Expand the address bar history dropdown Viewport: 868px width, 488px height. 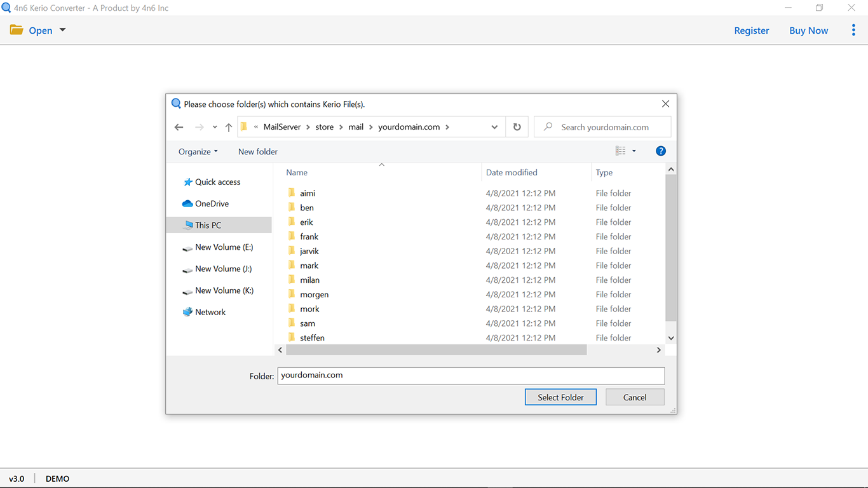(494, 127)
